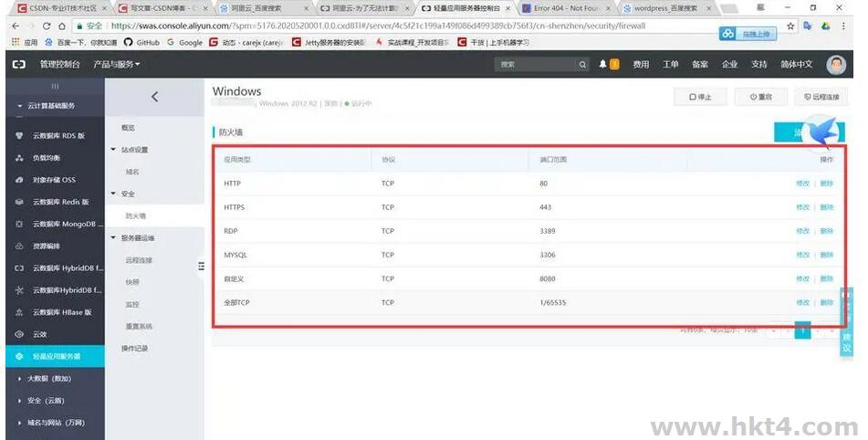Select 轻量应用服务器 in the sidebar
Viewport: 868px width, 440px height.
point(55,356)
